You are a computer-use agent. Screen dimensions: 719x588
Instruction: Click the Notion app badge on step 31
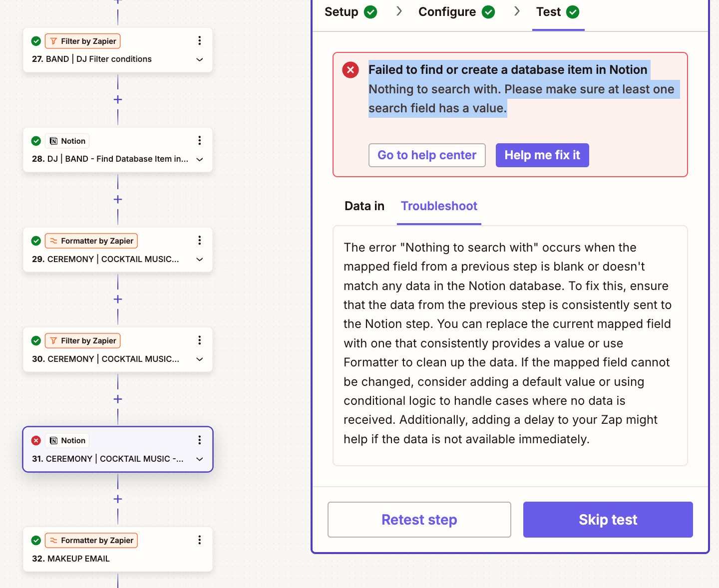67,440
